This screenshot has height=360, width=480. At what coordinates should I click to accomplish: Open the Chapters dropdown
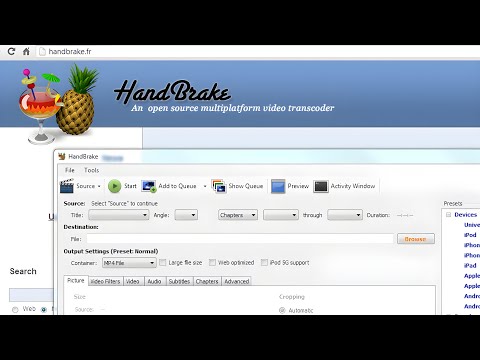click(238, 215)
